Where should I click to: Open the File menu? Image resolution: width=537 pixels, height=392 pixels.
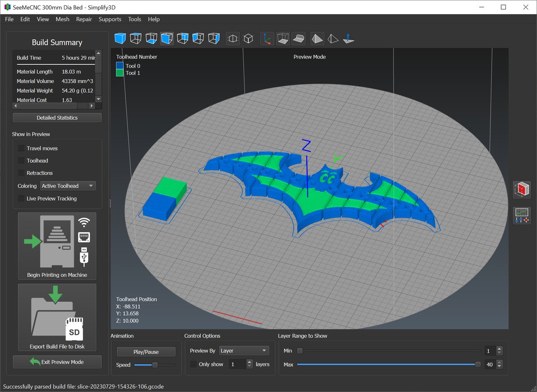click(9, 19)
